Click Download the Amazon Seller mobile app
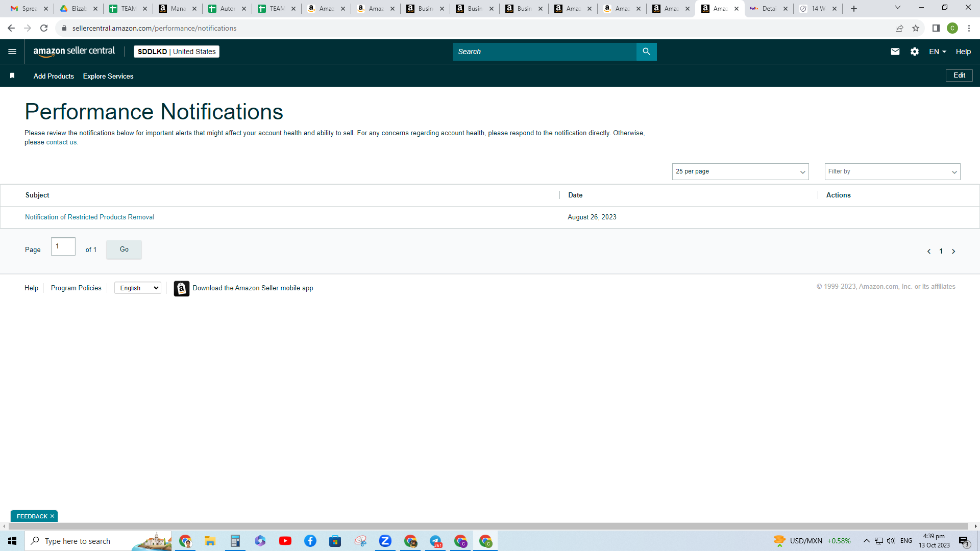Screen dimensions: 980x551 coord(253,288)
